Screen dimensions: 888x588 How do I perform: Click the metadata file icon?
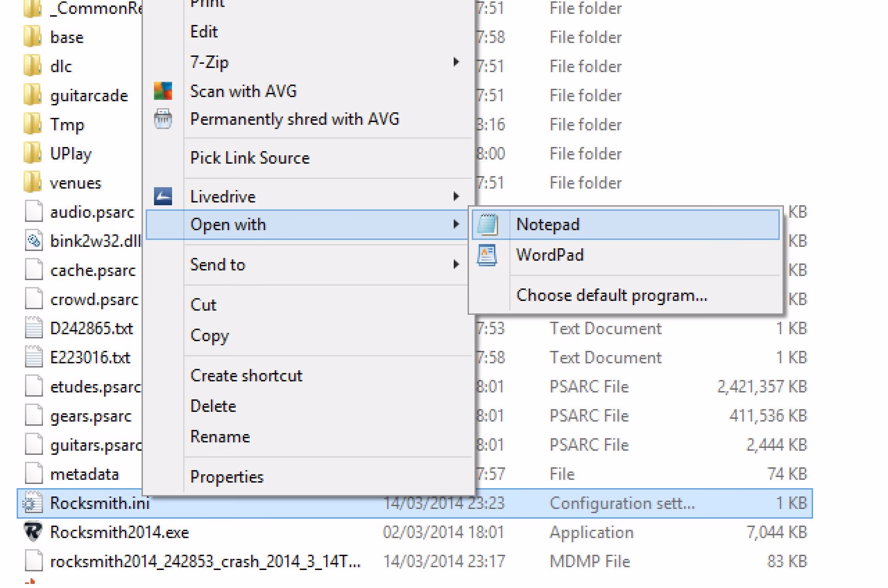click(x=33, y=474)
